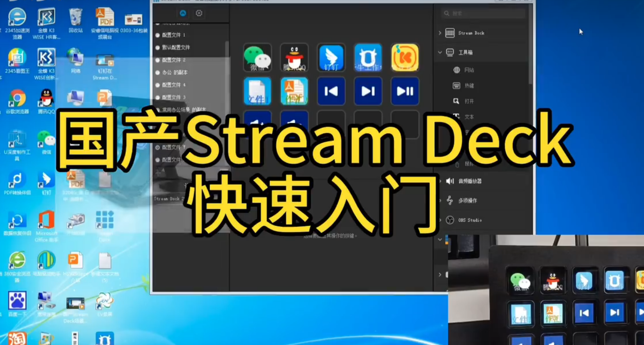Expand the OBS Studio category
644x345 pixels.
pyautogui.click(x=440, y=220)
